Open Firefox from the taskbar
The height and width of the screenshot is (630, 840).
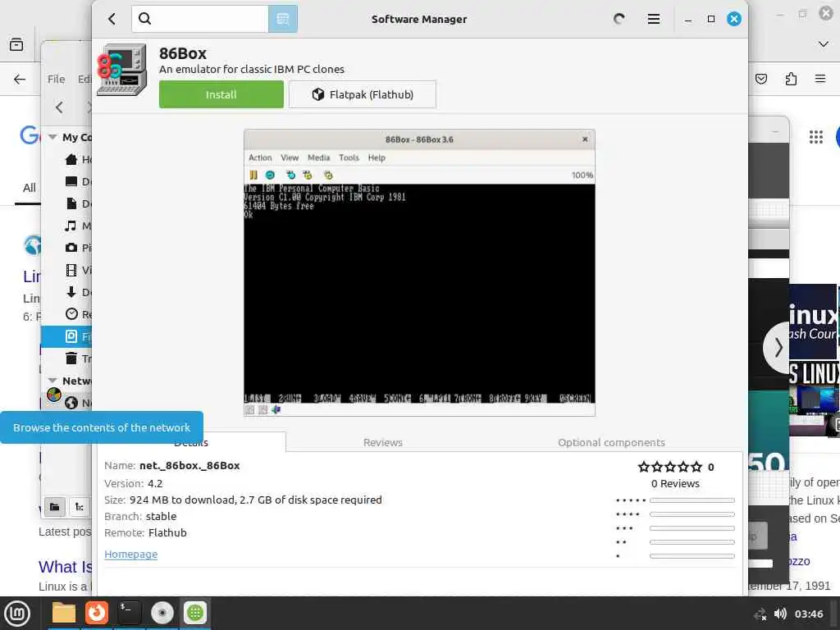(x=97, y=612)
